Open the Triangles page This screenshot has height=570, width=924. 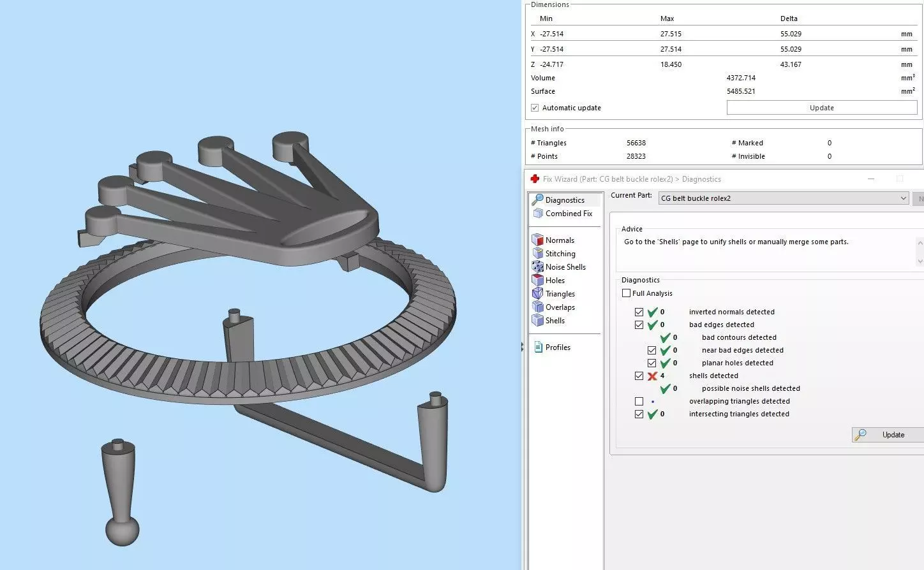coord(560,294)
